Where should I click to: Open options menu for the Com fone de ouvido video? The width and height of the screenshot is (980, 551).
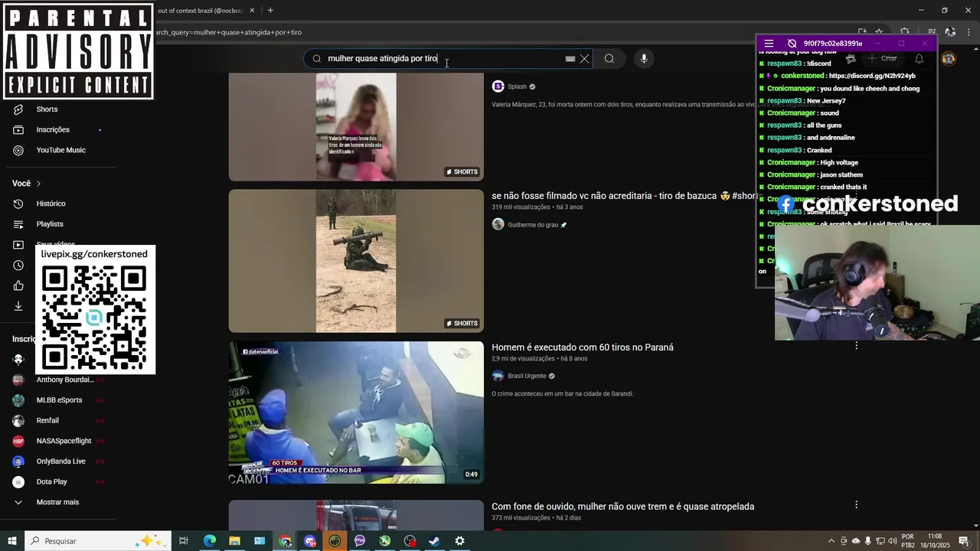[x=856, y=505]
